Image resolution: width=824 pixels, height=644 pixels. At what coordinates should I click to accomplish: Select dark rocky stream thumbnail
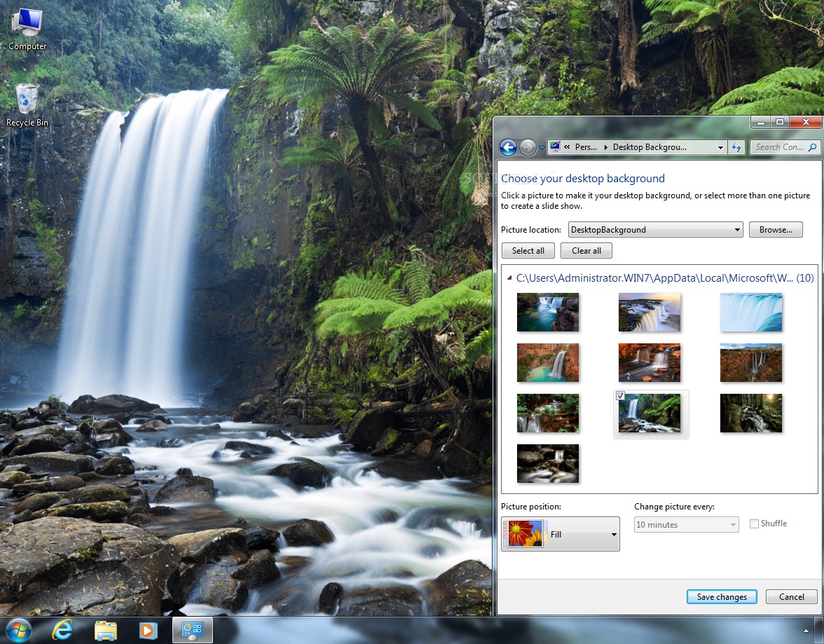point(548,464)
